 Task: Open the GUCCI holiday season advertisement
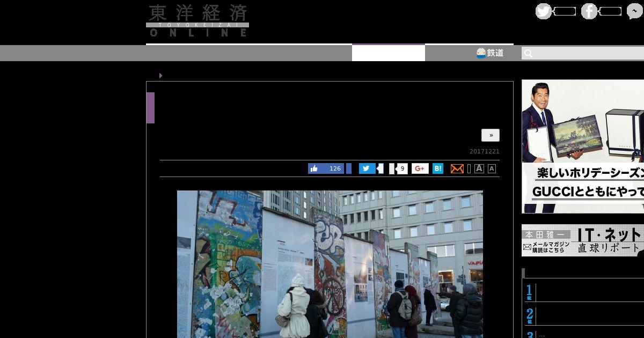click(583, 146)
